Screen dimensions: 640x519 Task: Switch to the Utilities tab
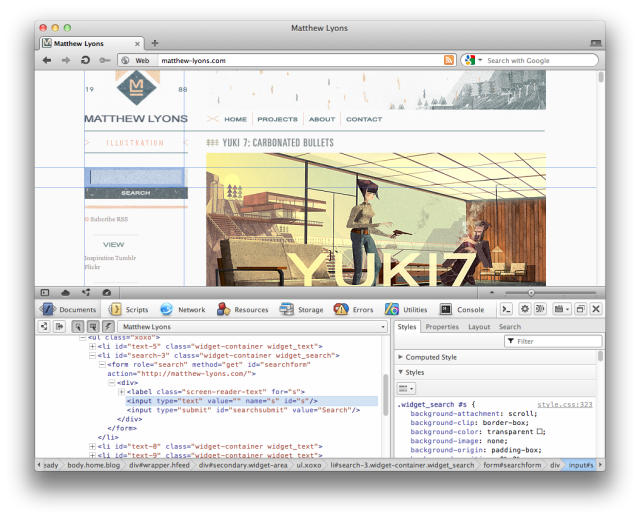(x=406, y=309)
